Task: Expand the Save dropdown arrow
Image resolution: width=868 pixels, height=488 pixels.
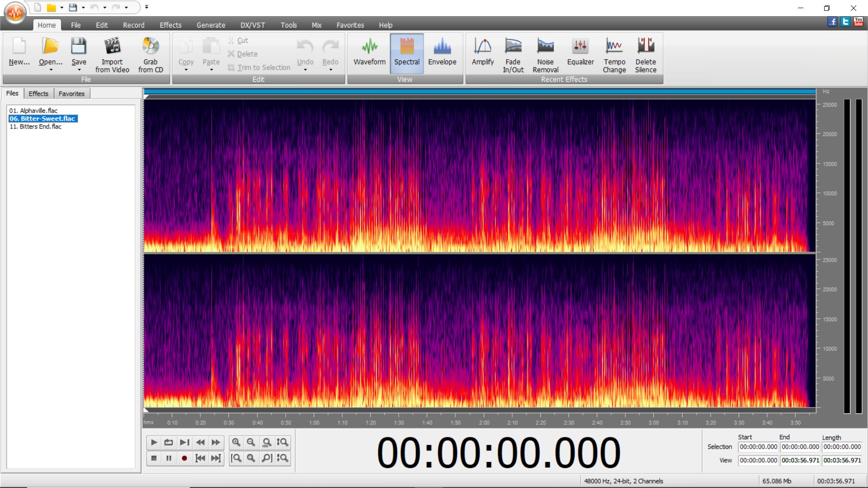Action: tap(79, 70)
